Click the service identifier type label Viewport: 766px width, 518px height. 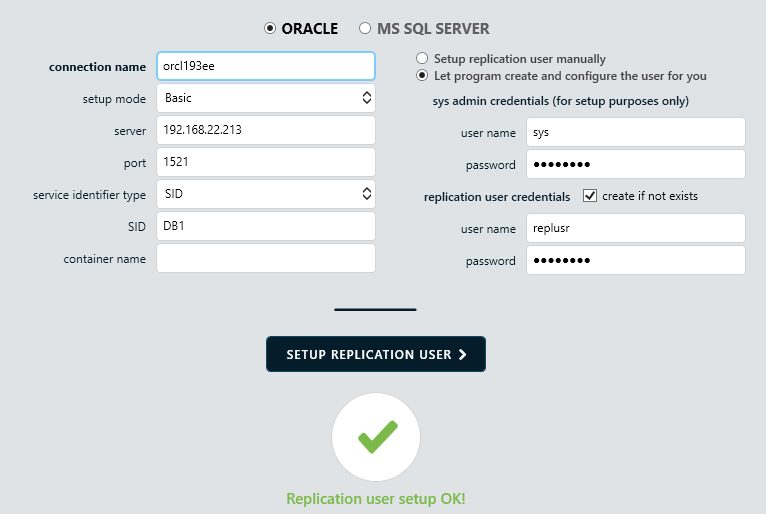coord(89,195)
